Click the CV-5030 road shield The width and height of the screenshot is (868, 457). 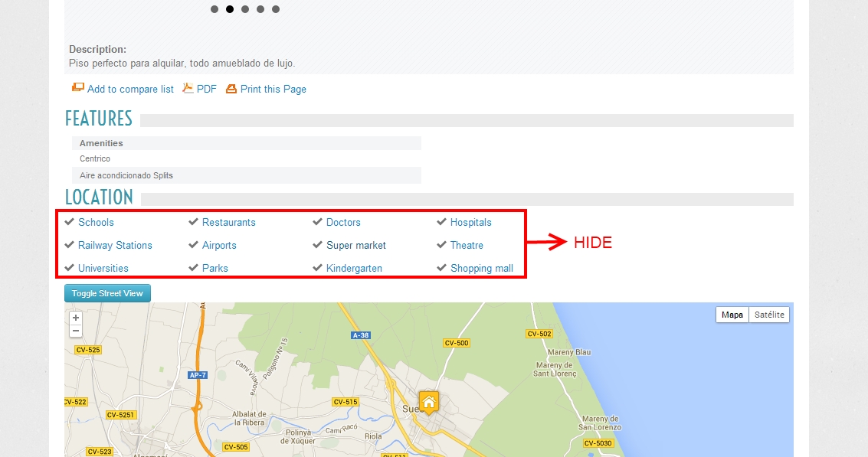tap(598, 443)
